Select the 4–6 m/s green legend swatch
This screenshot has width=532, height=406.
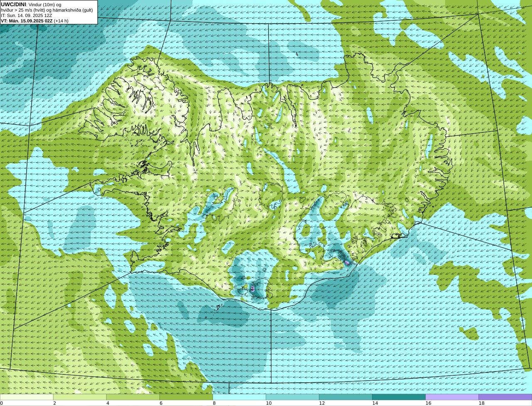click(133, 397)
